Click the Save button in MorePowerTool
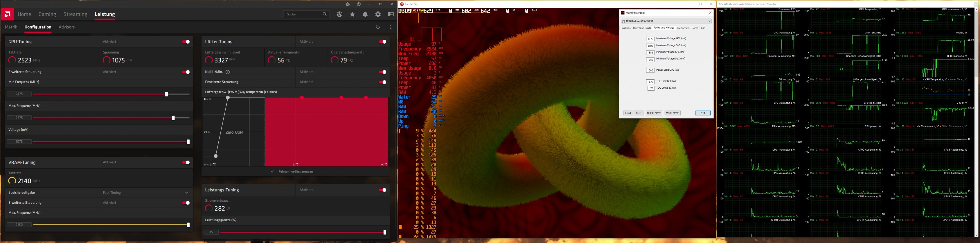The image size is (980, 243). 638,113
